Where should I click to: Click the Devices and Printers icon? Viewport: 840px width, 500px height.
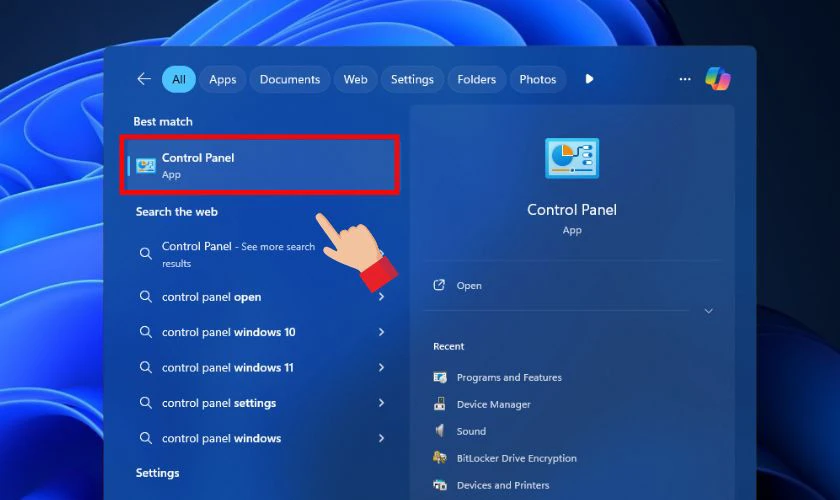point(440,485)
